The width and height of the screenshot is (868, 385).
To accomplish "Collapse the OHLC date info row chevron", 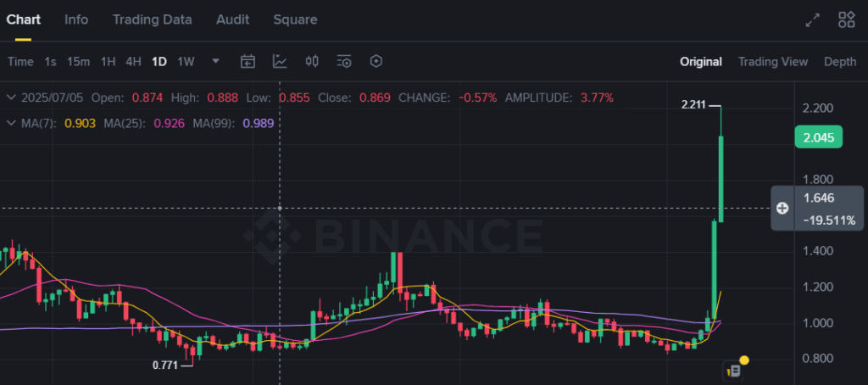I will (10, 98).
